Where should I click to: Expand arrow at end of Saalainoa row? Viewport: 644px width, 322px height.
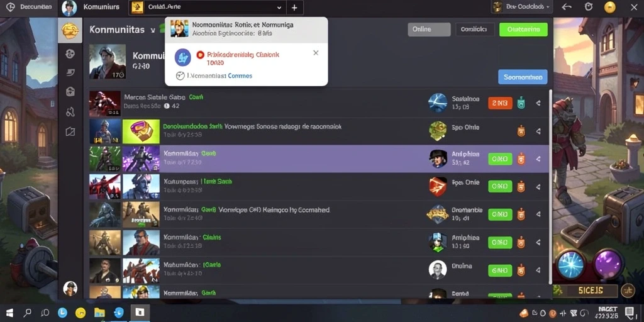pos(538,103)
